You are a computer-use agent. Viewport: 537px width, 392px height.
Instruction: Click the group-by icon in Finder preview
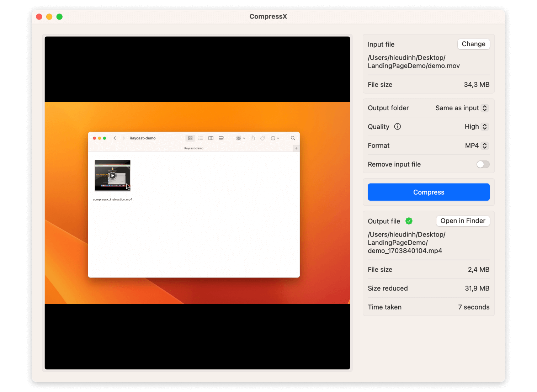pos(241,138)
